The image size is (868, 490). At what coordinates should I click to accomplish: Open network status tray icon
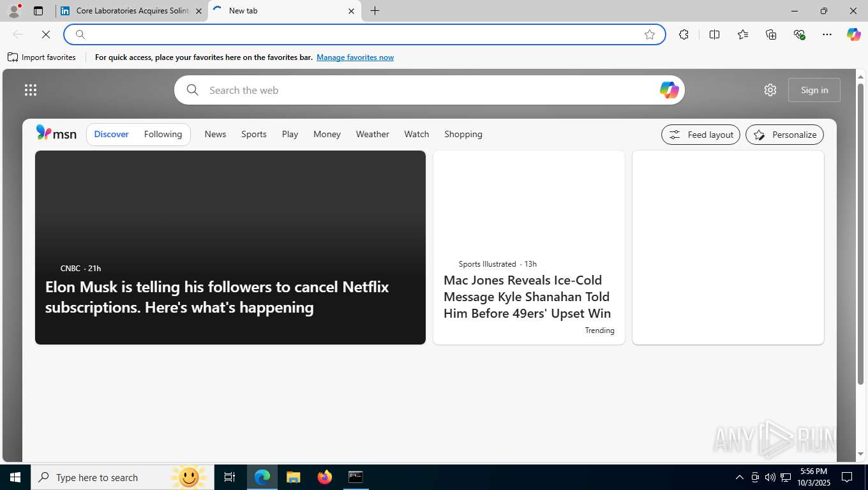pos(786,477)
